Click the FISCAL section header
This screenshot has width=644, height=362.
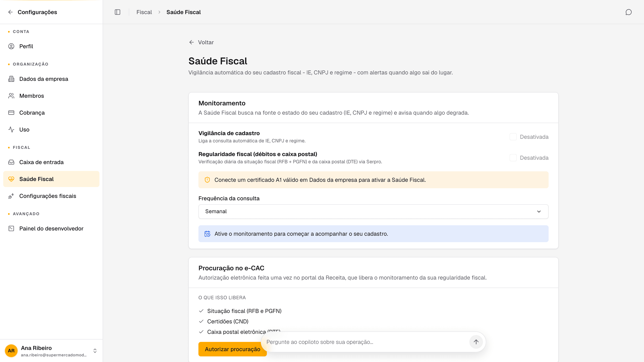pos(22,147)
